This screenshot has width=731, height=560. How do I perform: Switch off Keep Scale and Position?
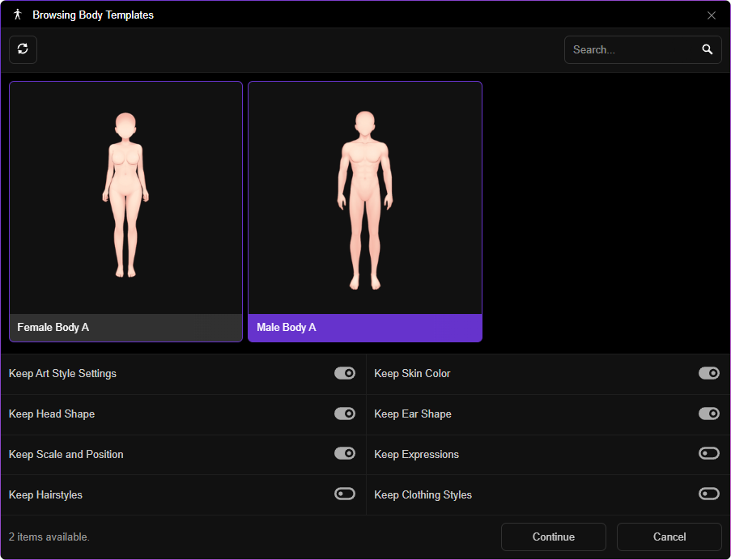click(345, 453)
